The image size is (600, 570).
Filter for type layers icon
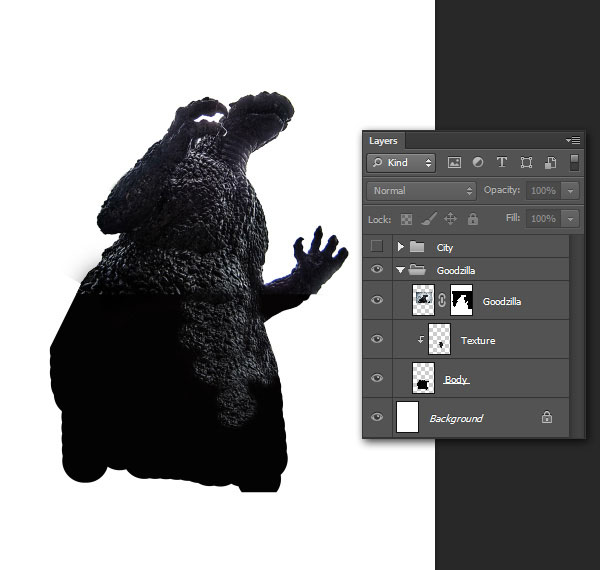coord(502,162)
